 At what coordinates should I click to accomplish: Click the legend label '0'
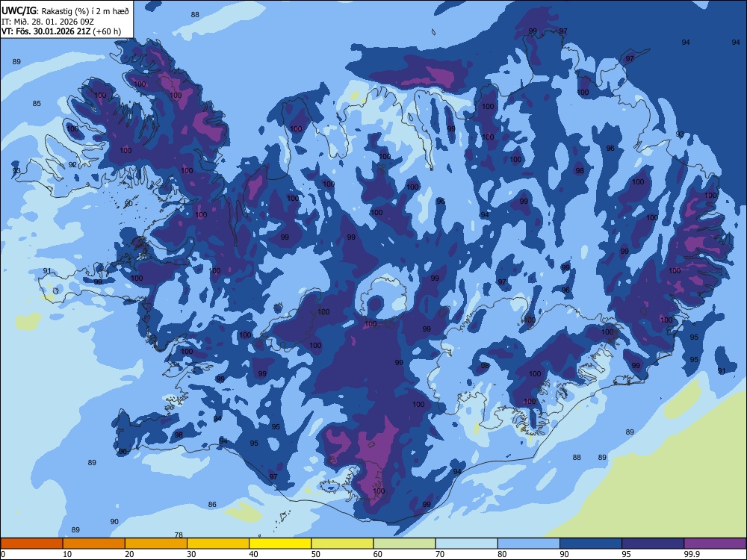3,554
